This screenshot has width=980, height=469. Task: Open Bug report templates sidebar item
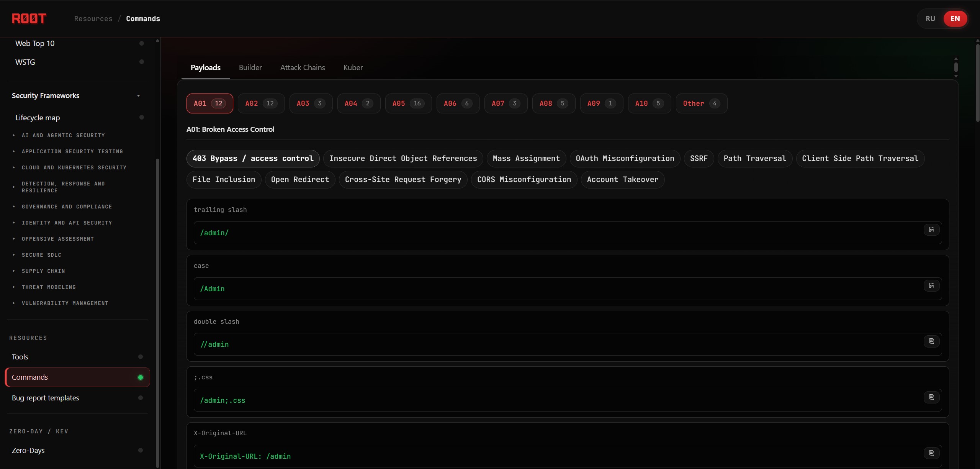pyautogui.click(x=77, y=398)
